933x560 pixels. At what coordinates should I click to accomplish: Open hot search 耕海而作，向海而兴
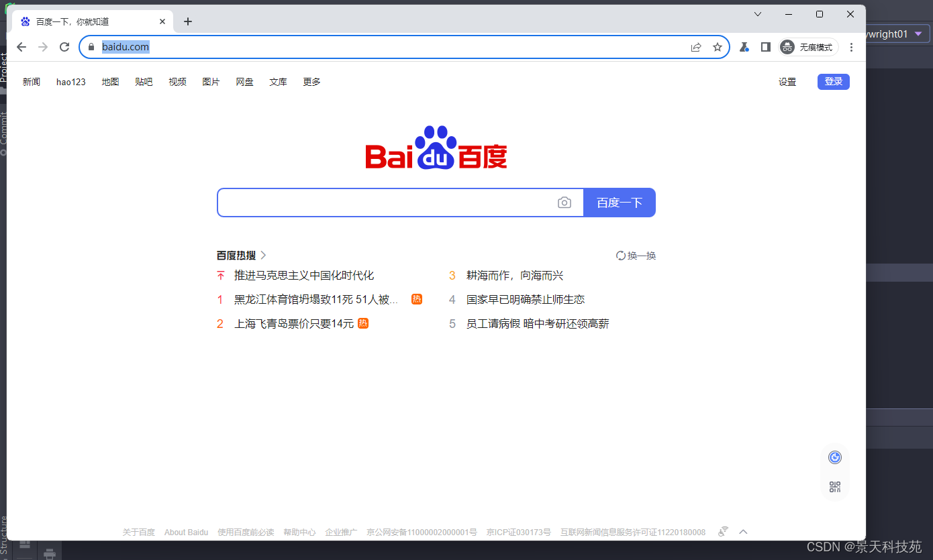(515, 276)
